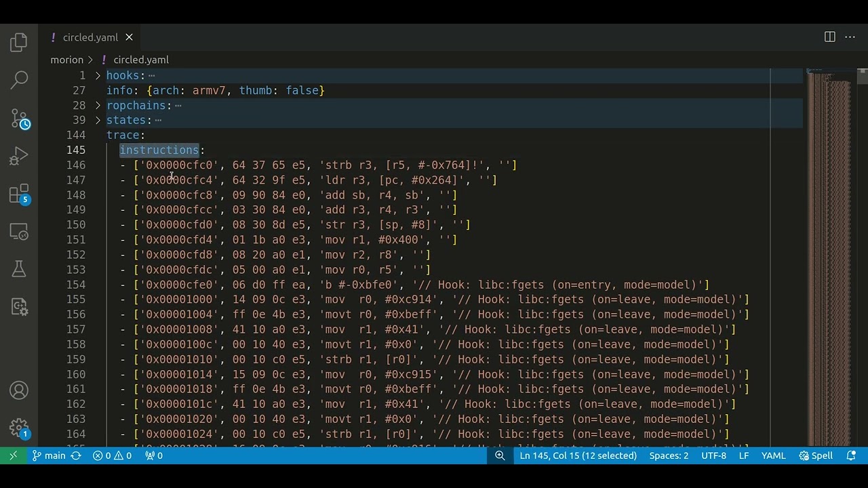Image resolution: width=868 pixels, height=488 pixels.
Task: Open the bottom activity bar extension icon
Action: click(19, 306)
